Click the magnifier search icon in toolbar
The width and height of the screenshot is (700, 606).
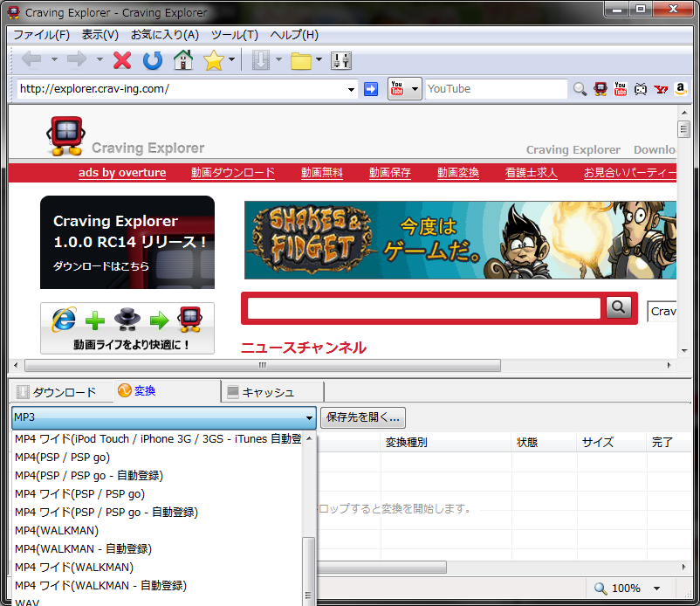580,89
